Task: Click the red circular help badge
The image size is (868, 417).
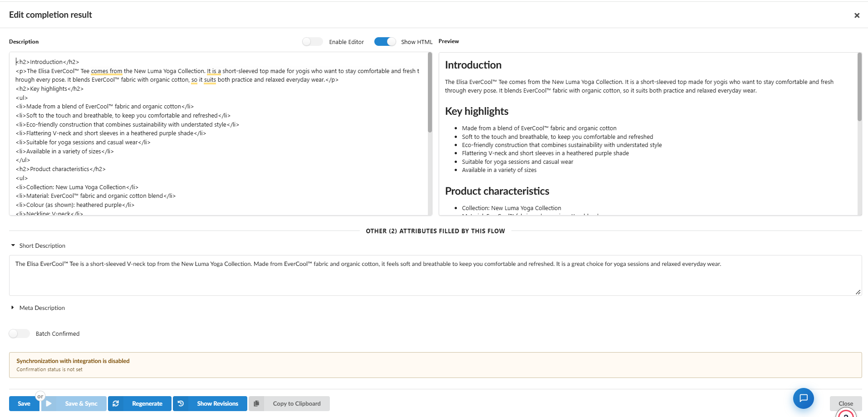Action: (846, 413)
